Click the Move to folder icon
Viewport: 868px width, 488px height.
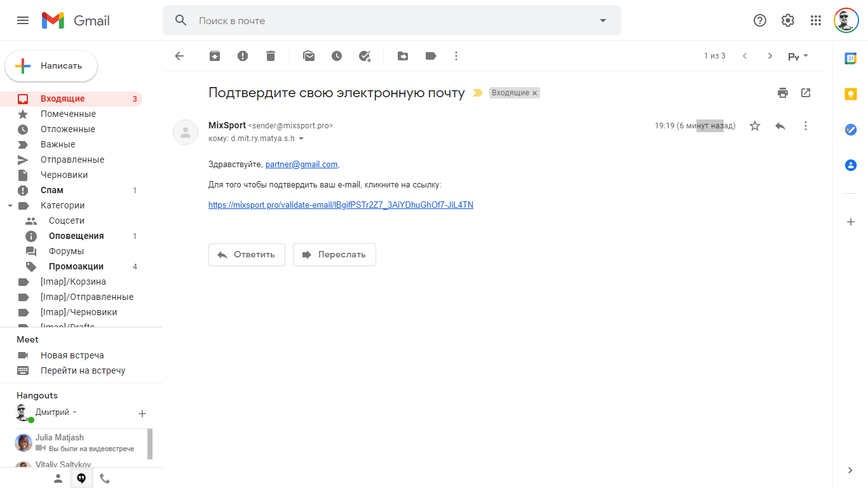coord(403,56)
